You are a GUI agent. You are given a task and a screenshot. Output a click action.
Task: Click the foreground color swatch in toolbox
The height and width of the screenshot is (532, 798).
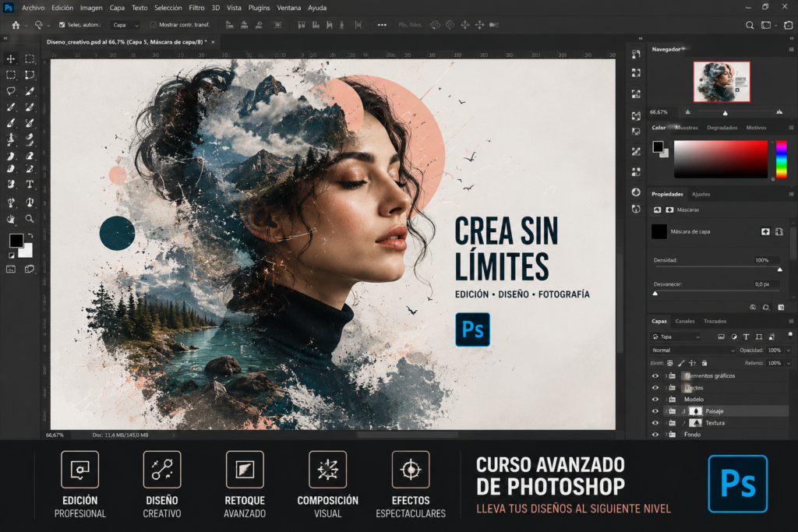pos(16,241)
